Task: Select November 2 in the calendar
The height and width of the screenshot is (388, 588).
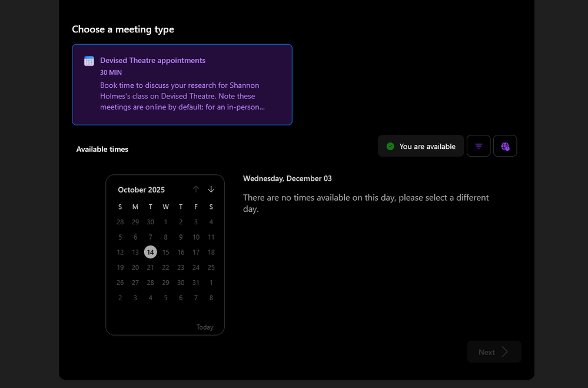Action: coord(120,298)
